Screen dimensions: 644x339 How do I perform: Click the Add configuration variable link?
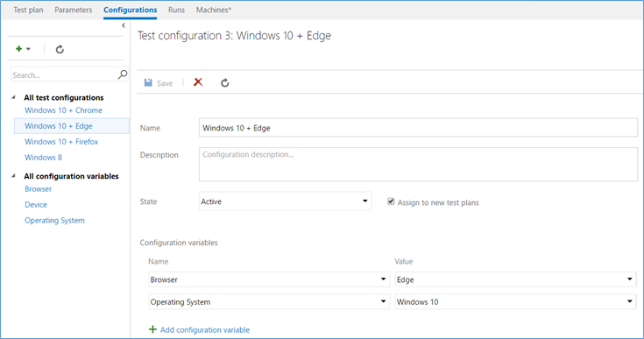[x=205, y=329]
